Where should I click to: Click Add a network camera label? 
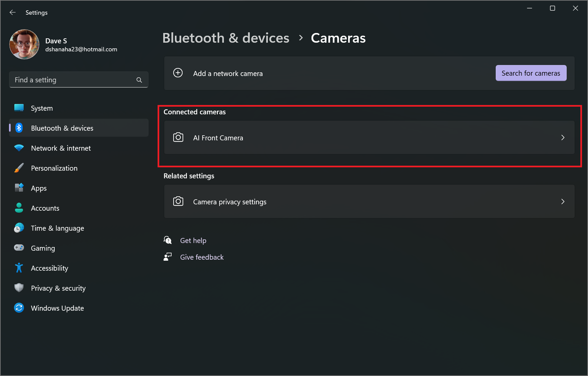[x=228, y=74]
